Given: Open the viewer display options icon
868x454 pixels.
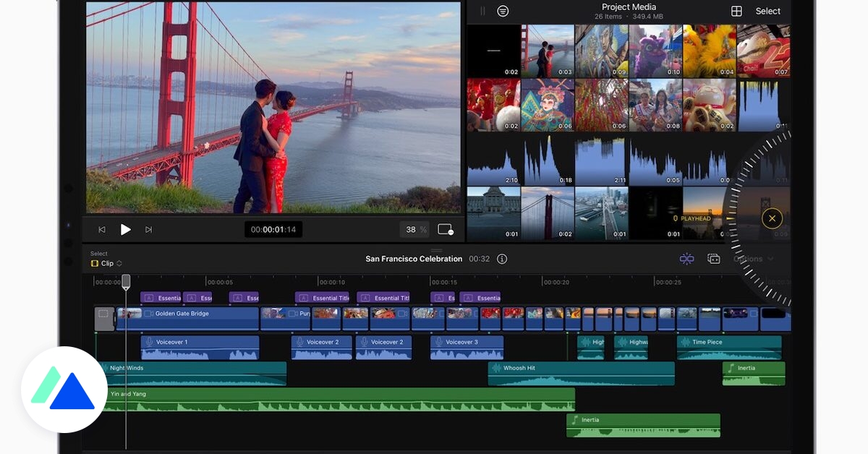Looking at the screenshot, I should (x=446, y=228).
